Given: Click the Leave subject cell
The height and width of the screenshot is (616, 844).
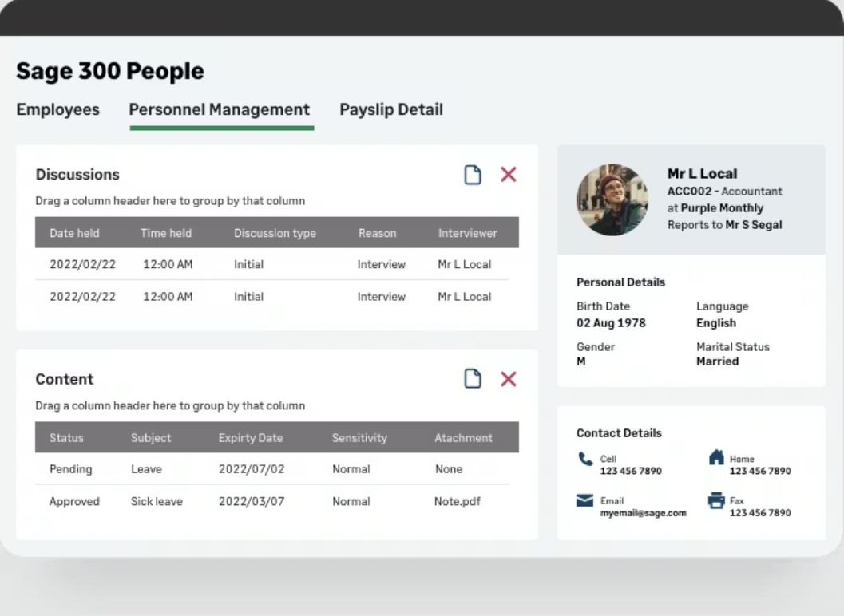Looking at the screenshot, I should [146, 469].
